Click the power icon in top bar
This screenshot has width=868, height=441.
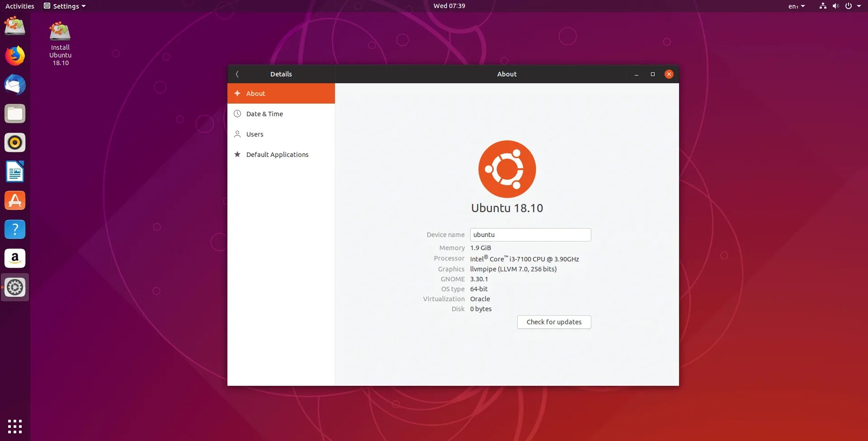pos(848,6)
